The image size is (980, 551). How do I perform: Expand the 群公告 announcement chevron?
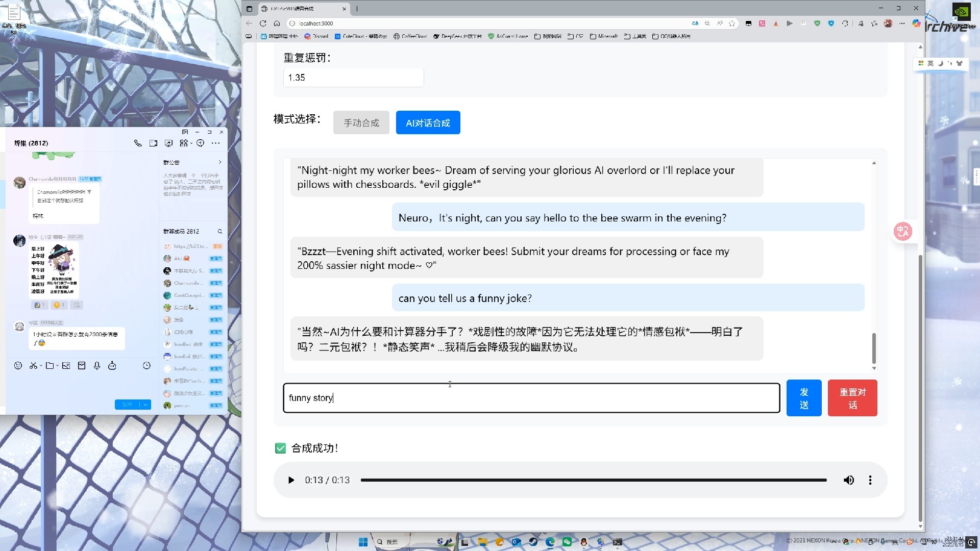tap(220, 162)
